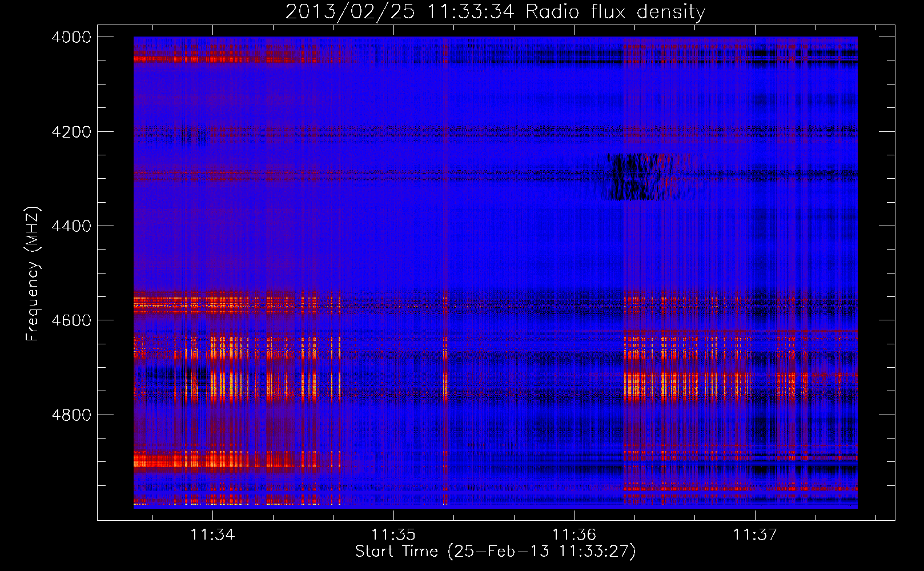Click the plot title 'Radio flux density'
Viewport: 924px width, 571px height.
(x=616, y=12)
